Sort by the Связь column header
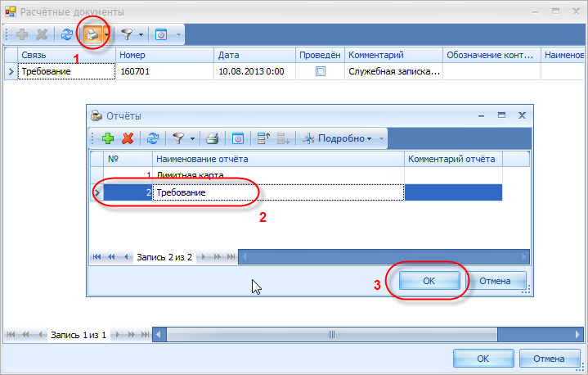Screen dimensions: 588x375 click(x=66, y=55)
